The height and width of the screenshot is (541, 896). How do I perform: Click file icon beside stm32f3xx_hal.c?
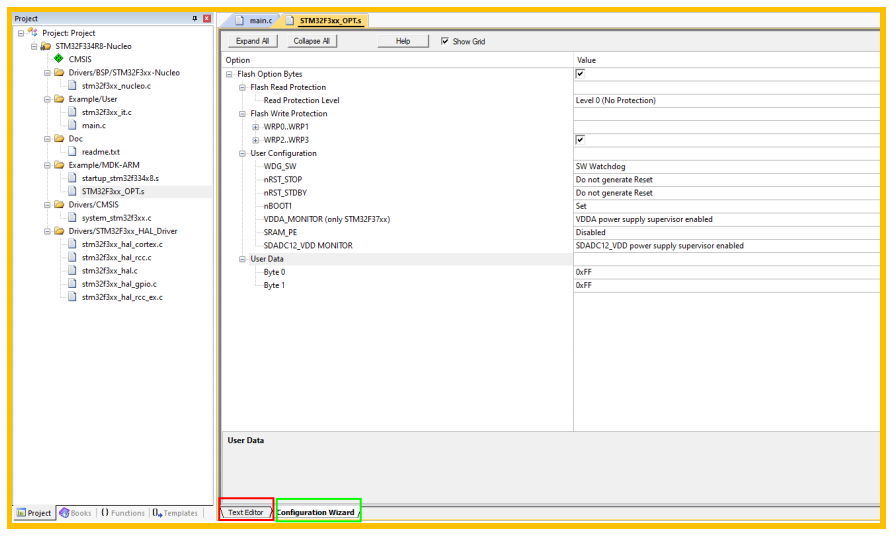(72, 270)
